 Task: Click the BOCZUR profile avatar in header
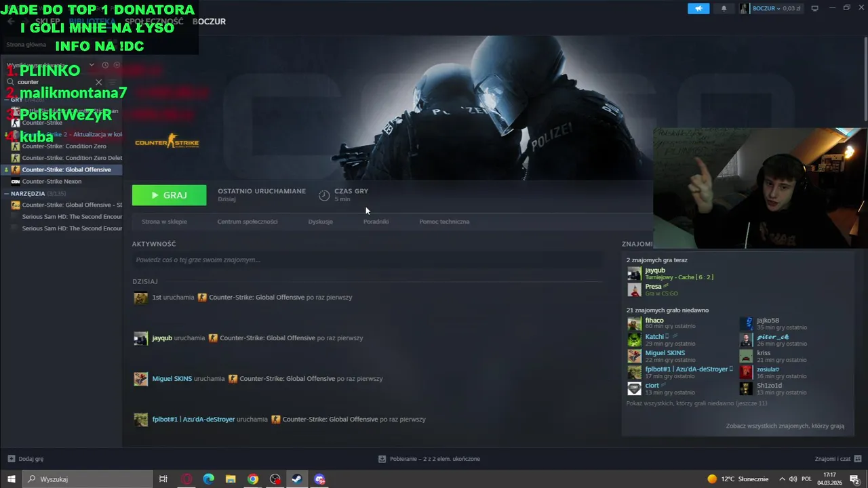745,8
